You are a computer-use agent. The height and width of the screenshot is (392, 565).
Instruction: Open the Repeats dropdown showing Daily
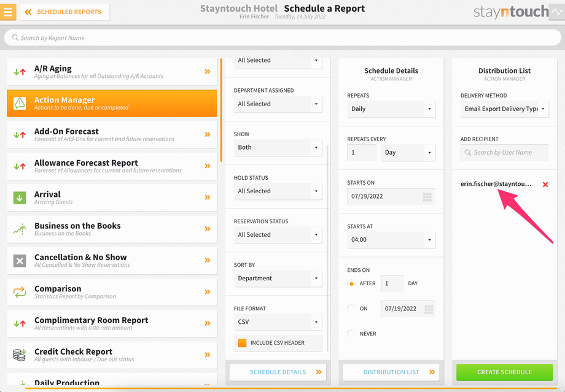pyautogui.click(x=391, y=109)
